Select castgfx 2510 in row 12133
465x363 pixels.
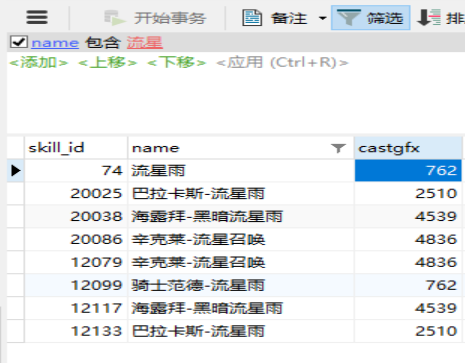pos(408,331)
